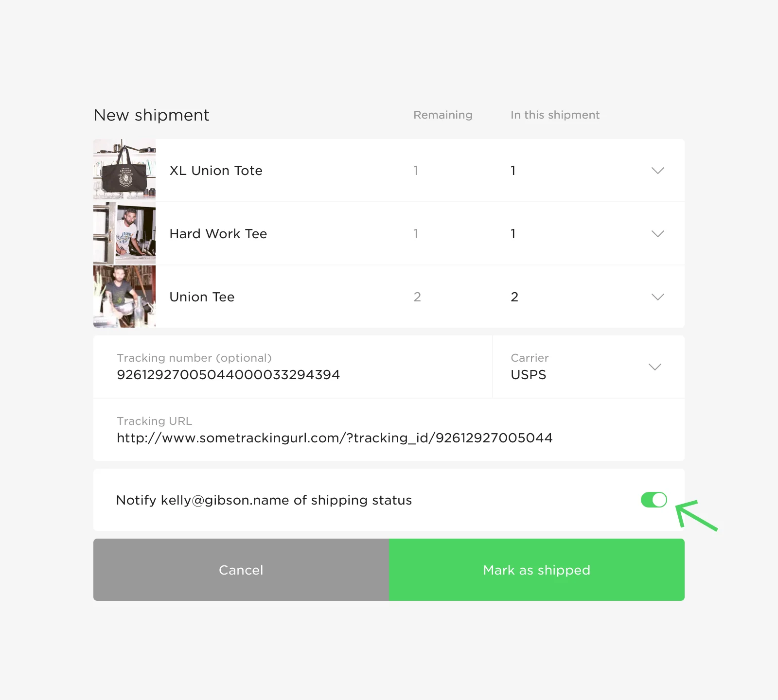778x700 pixels.
Task: Focus the Tracking number input field
Action: pyautogui.click(x=293, y=367)
